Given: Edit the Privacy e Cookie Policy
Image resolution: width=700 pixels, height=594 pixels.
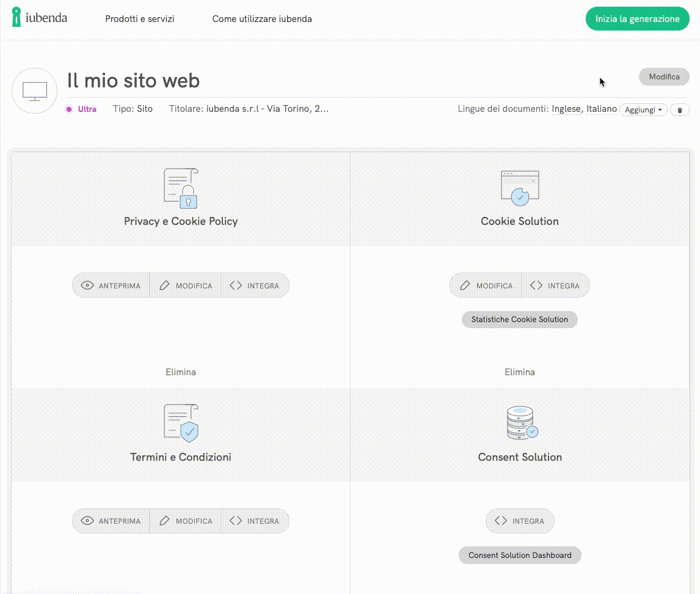Looking at the screenshot, I should 186,285.
